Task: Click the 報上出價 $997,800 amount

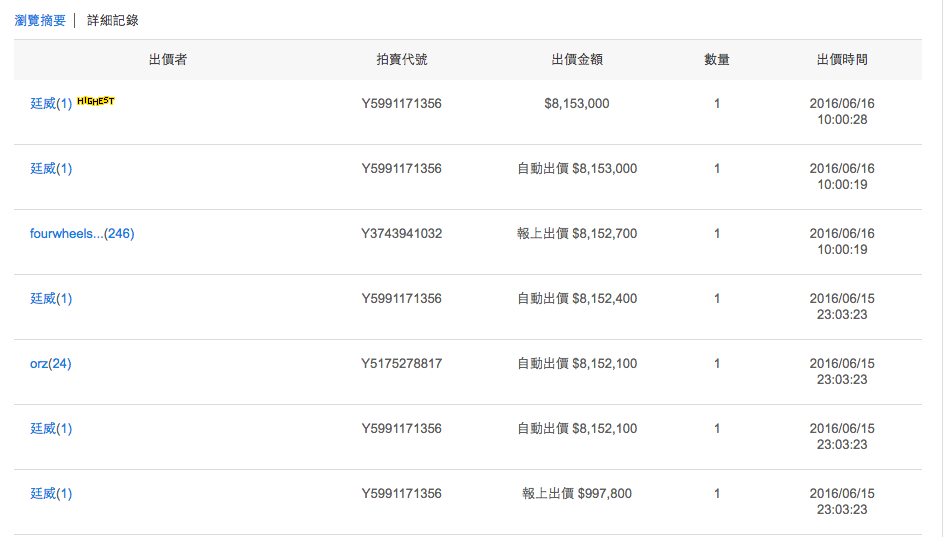Action: 577,494
